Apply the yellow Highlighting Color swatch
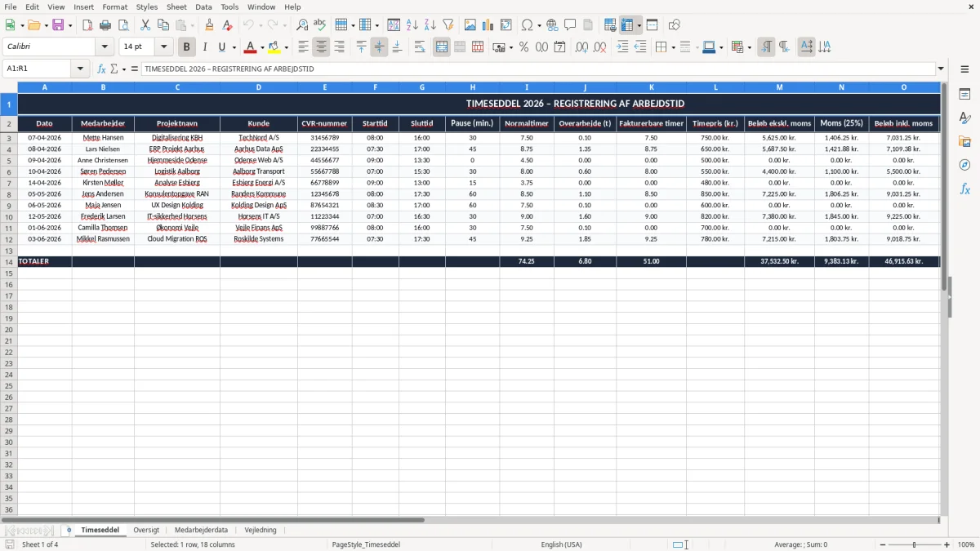 tap(274, 47)
